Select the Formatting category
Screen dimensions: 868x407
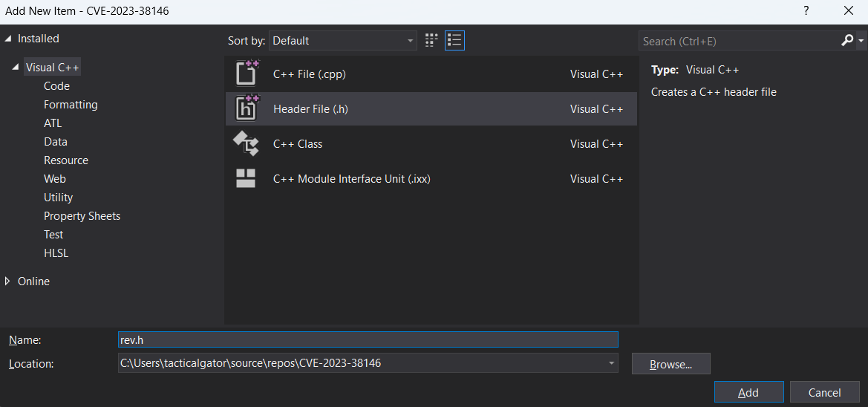[x=71, y=105]
